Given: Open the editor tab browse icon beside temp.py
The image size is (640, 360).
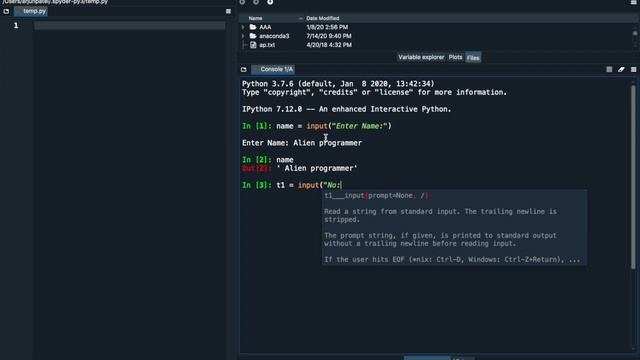Looking at the screenshot, I should 6,11.
